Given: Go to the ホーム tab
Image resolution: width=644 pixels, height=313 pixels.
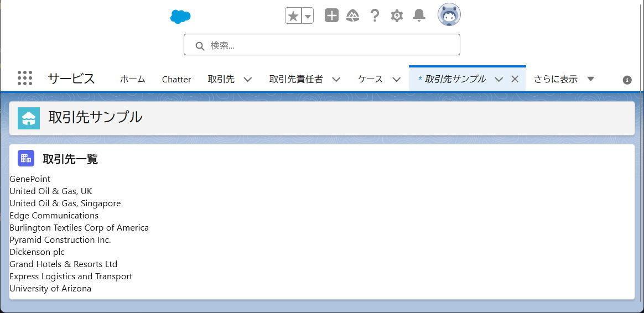Looking at the screenshot, I should coord(133,79).
